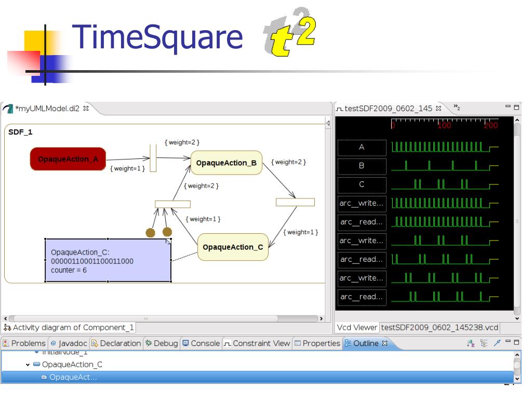Viewport: 532px width, 399px height.
Task: Click the palette flyout arrow at diagram edge
Action: point(328,123)
